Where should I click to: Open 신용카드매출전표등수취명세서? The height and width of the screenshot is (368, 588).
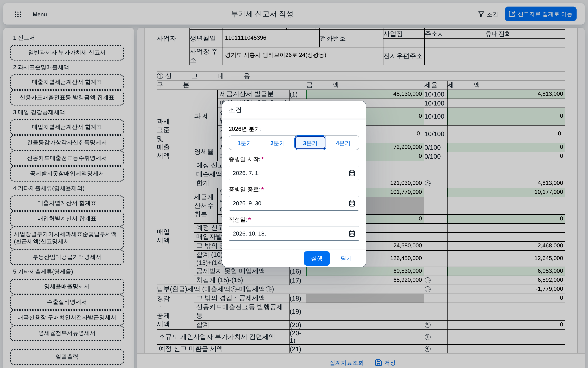pos(67,158)
